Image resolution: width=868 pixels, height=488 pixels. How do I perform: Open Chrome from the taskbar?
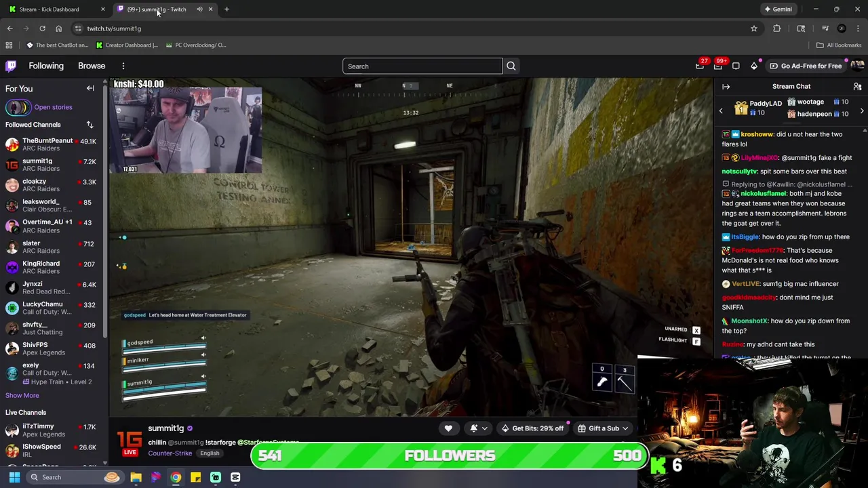[176, 477]
